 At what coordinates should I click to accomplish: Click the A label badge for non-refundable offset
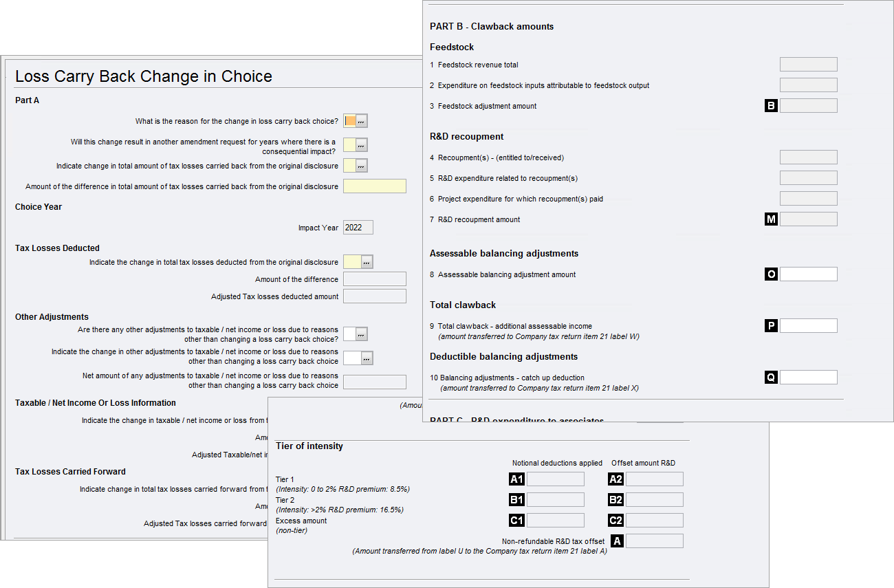tap(617, 541)
